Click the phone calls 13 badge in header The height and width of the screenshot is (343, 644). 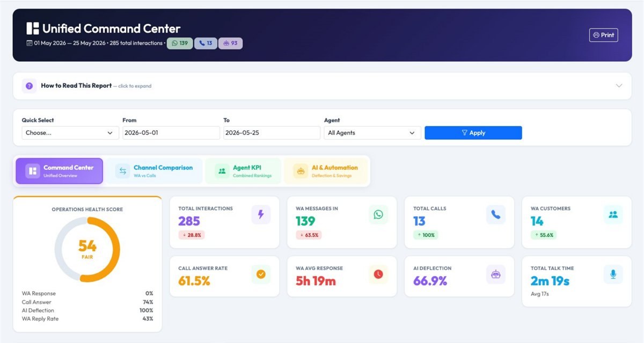click(x=206, y=43)
